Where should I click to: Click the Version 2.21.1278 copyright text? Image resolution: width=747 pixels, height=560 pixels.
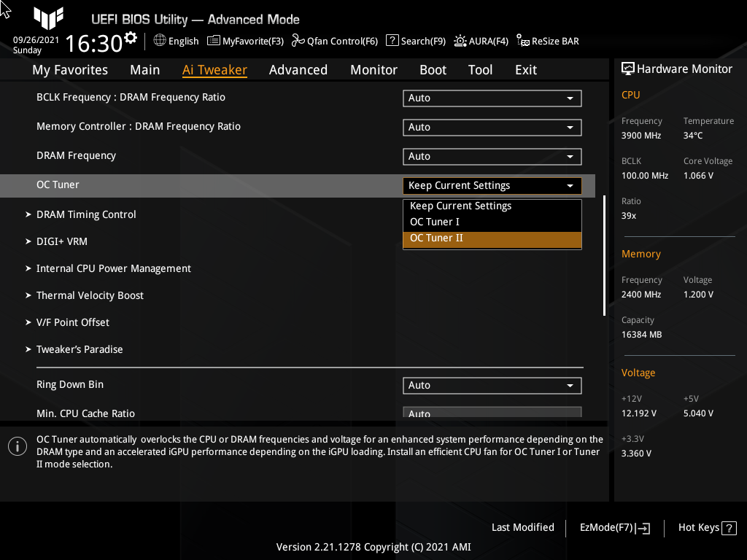point(373,547)
